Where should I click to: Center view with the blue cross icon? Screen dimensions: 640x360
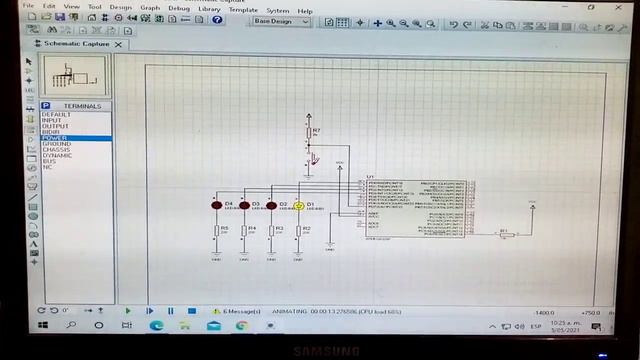(x=378, y=23)
